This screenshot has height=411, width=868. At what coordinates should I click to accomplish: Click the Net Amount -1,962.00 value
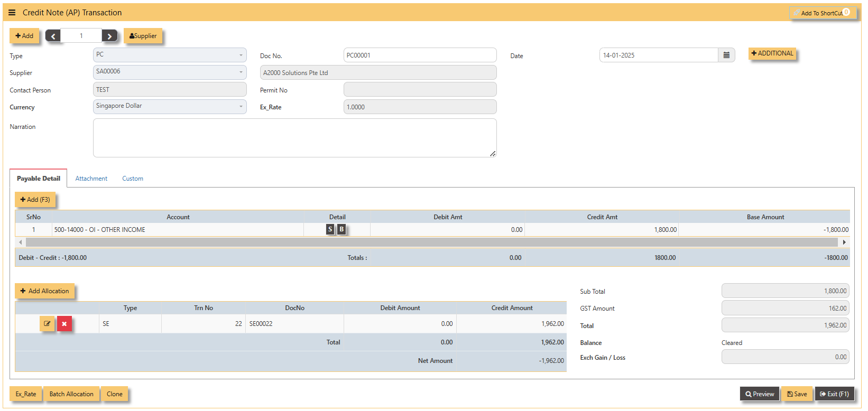[551, 361]
